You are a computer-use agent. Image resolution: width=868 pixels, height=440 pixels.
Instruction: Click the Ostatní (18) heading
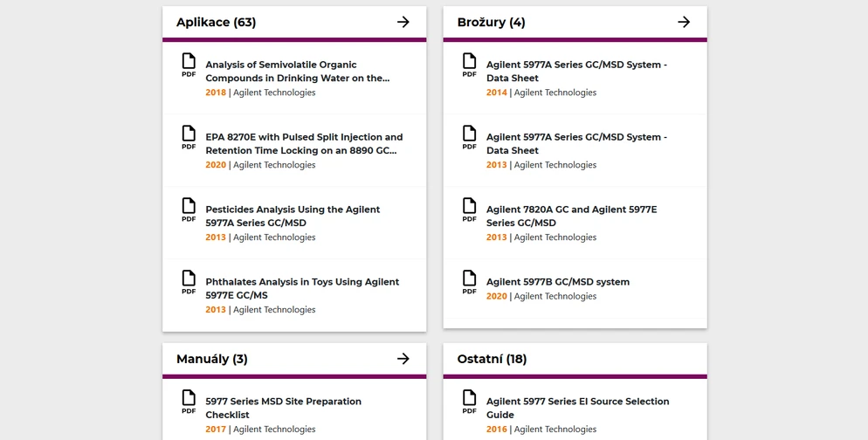click(492, 359)
